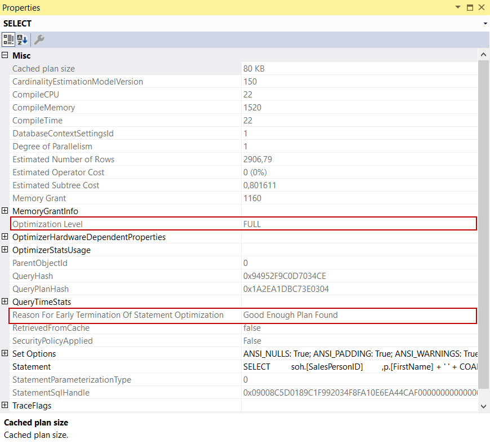The image size is (490, 448).
Task: Expand the QueryTimeStats node
Action: 5,301
